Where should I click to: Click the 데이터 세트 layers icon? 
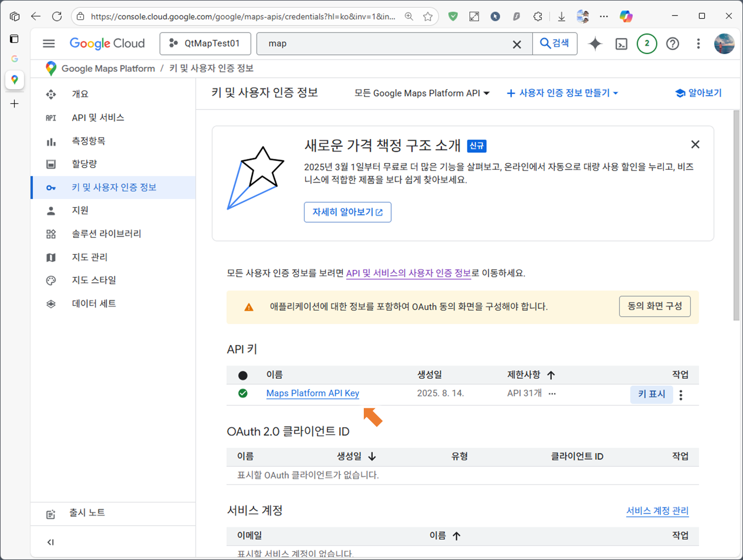[51, 304]
